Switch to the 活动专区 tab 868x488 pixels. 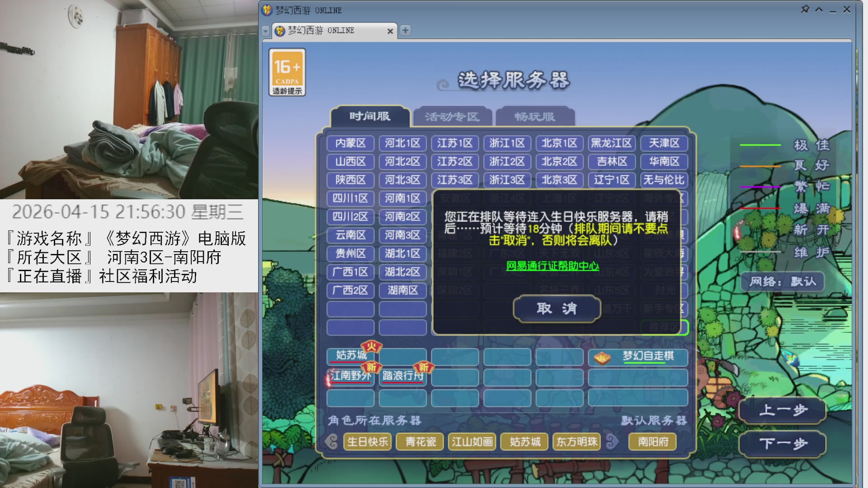pyautogui.click(x=452, y=117)
